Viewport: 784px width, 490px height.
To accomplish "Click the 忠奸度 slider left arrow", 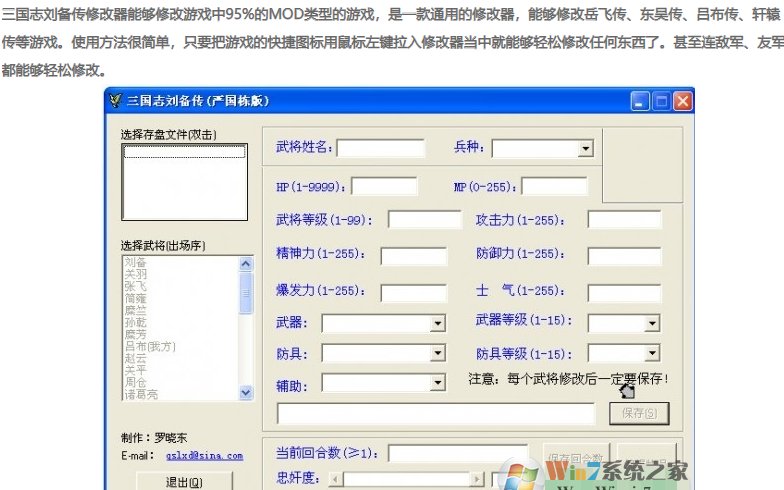I will pyautogui.click(x=336, y=480).
